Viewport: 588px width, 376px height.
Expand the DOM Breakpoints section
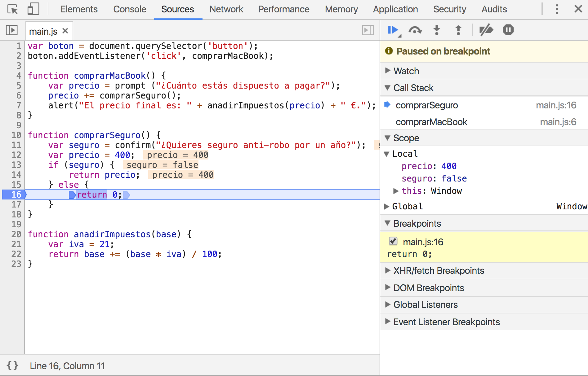pos(484,288)
